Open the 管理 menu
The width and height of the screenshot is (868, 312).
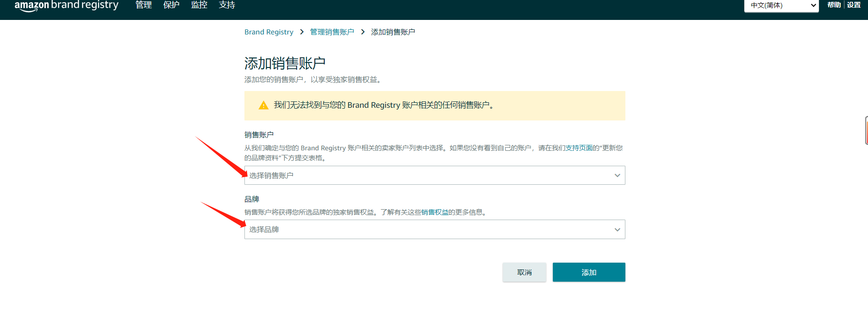pos(144,5)
